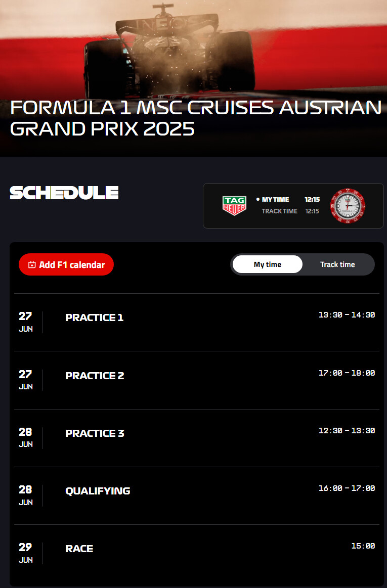Click the white dot beside MY TIME
This screenshot has width=387, height=588.
(x=258, y=200)
